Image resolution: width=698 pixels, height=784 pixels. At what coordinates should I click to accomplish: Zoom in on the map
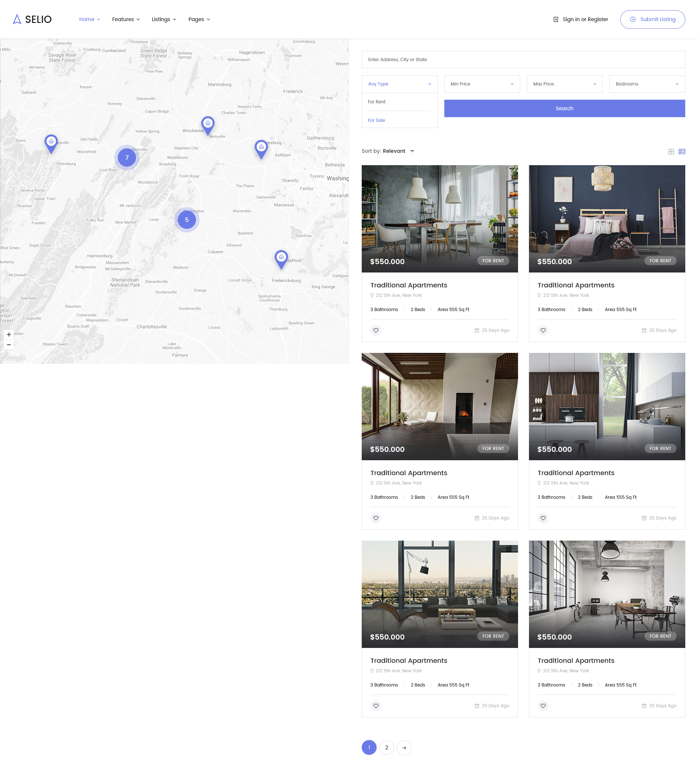[x=9, y=334]
